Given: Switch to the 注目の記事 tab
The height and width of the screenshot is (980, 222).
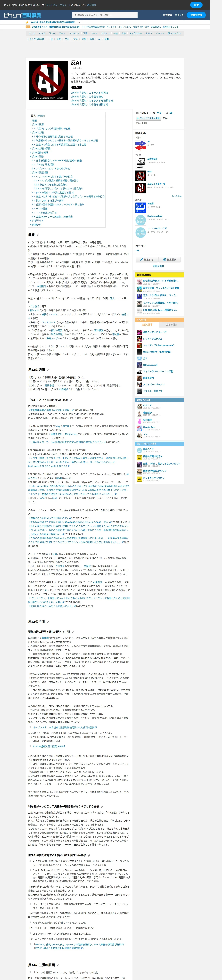Looking at the screenshot, I should (x=147, y=325).
